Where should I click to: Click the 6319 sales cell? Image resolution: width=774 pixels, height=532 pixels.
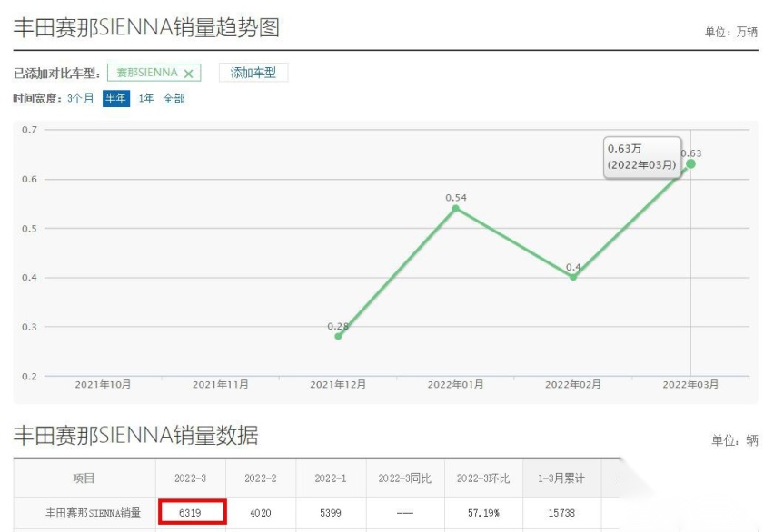(x=192, y=512)
